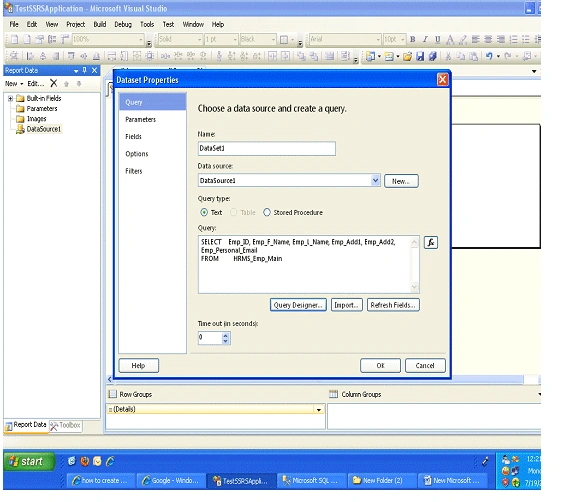Screen dimensions: 561x502
Task: Click the Save floppy disk icon
Action: (420, 56)
